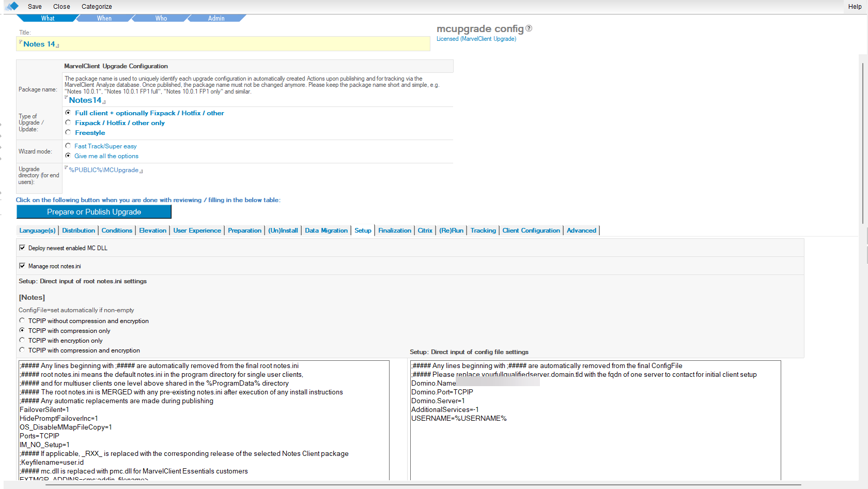Screen dimensions: 868x489
Task: Click the Package name field Notes14
Action: coord(85,100)
